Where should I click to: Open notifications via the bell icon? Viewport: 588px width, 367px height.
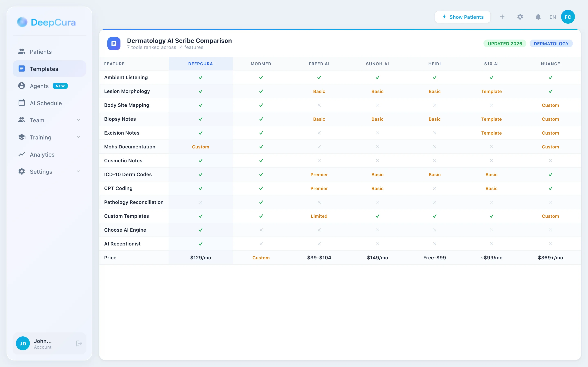(x=538, y=17)
